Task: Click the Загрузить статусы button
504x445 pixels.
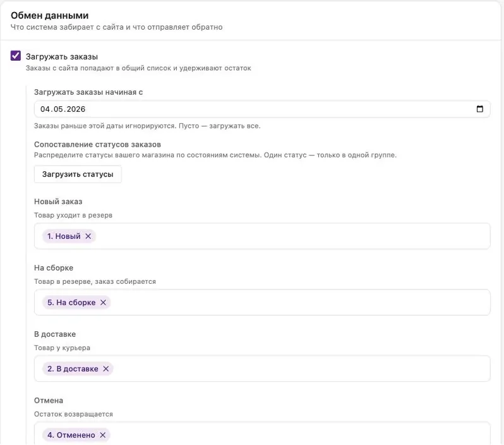Action: 78,174
